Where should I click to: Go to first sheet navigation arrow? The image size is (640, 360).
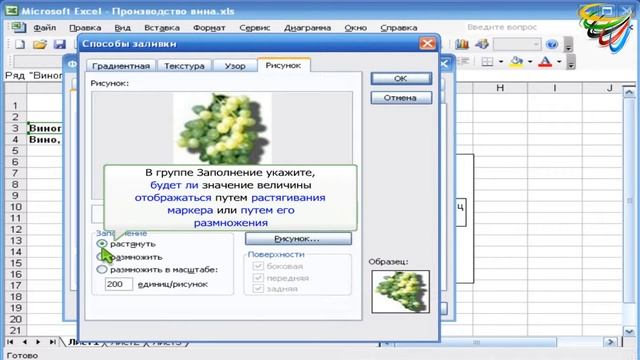pos(10,342)
